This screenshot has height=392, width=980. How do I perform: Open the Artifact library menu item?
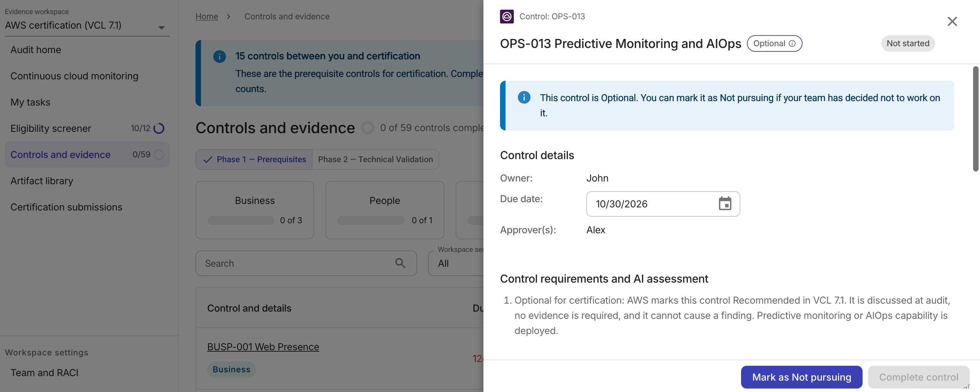(42, 181)
